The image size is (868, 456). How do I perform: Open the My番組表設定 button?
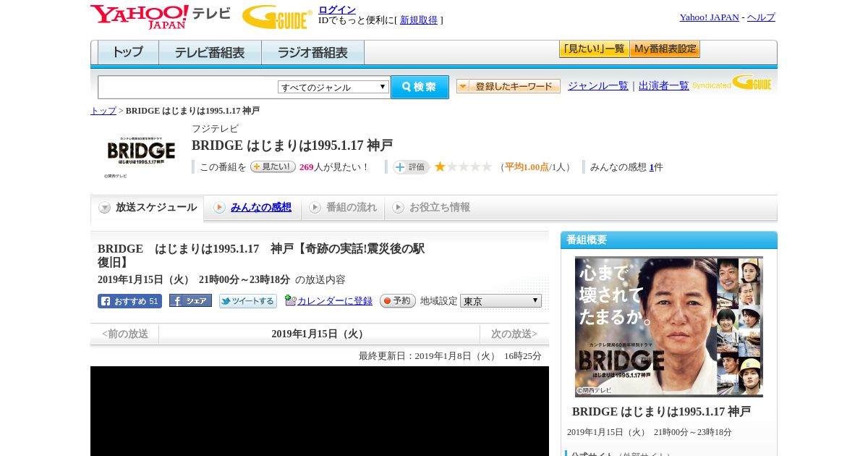(665, 49)
